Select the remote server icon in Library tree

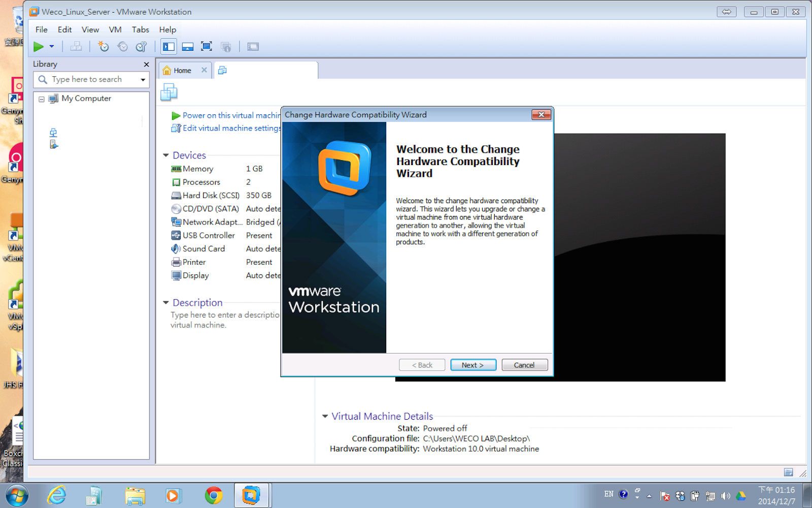54,145
